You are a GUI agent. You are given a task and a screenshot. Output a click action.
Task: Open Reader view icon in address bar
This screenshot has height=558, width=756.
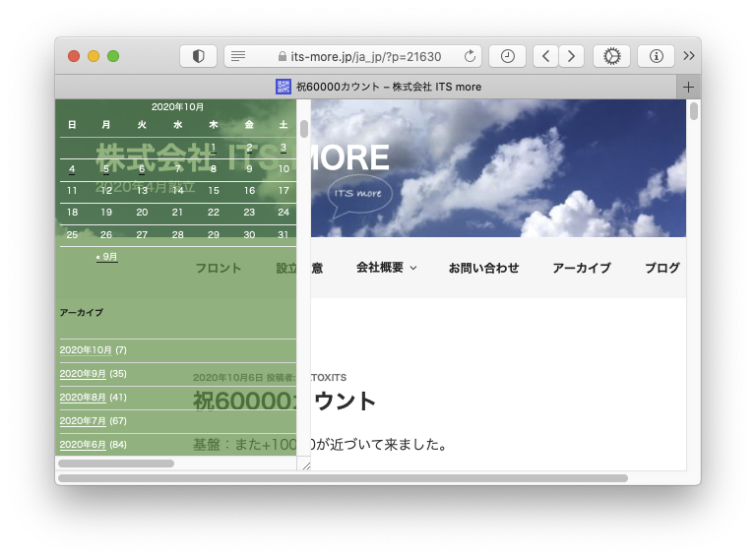(238, 56)
